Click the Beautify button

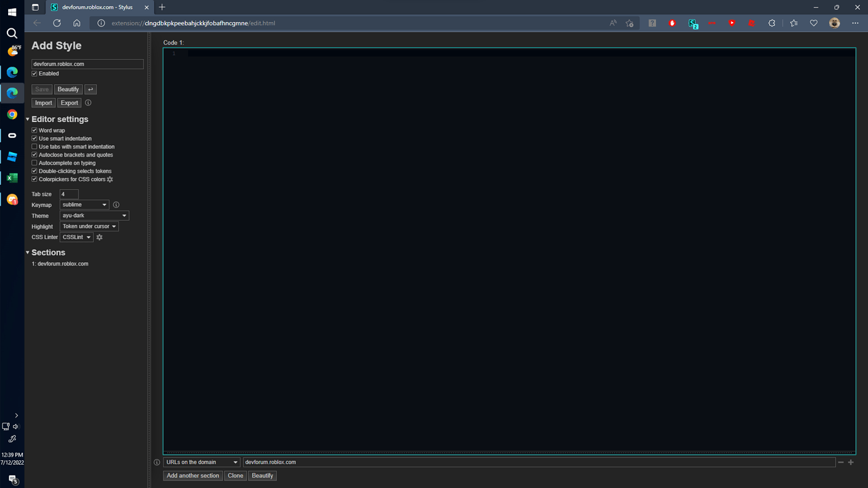tap(68, 89)
